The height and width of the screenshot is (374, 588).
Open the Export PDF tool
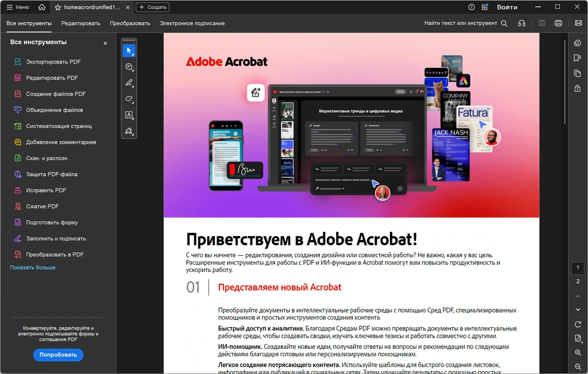[47, 62]
